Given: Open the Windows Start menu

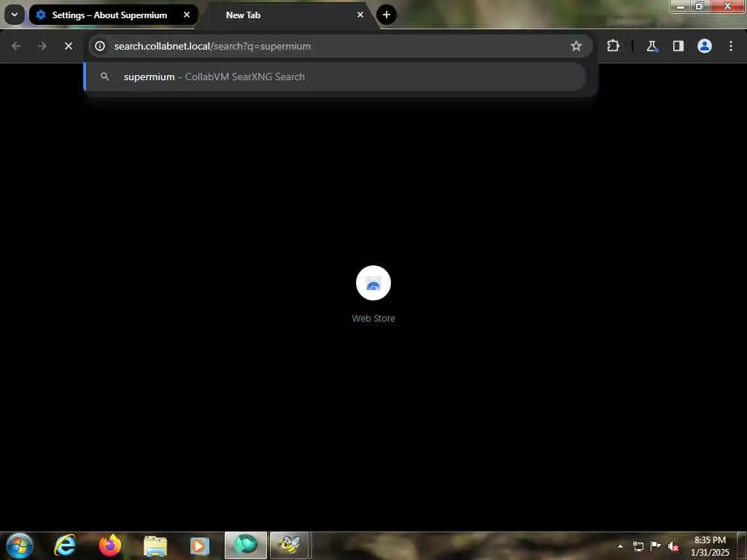Looking at the screenshot, I should tap(19, 545).
